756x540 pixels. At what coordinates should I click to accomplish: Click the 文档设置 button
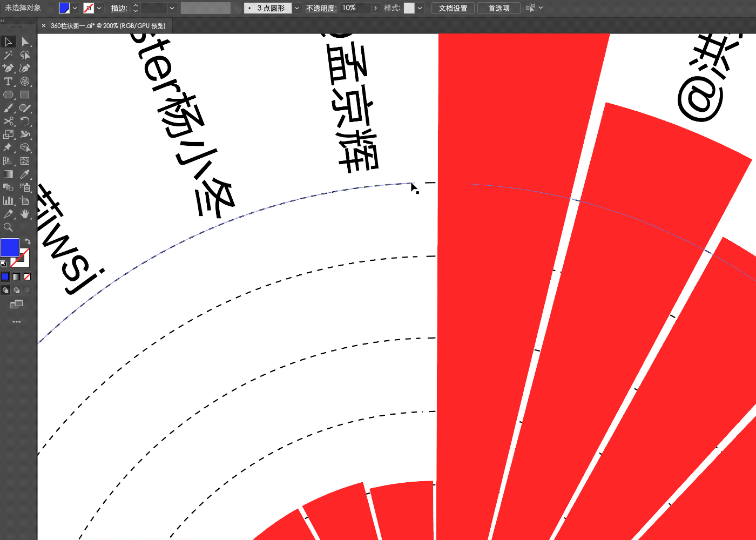click(x=453, y=8)
